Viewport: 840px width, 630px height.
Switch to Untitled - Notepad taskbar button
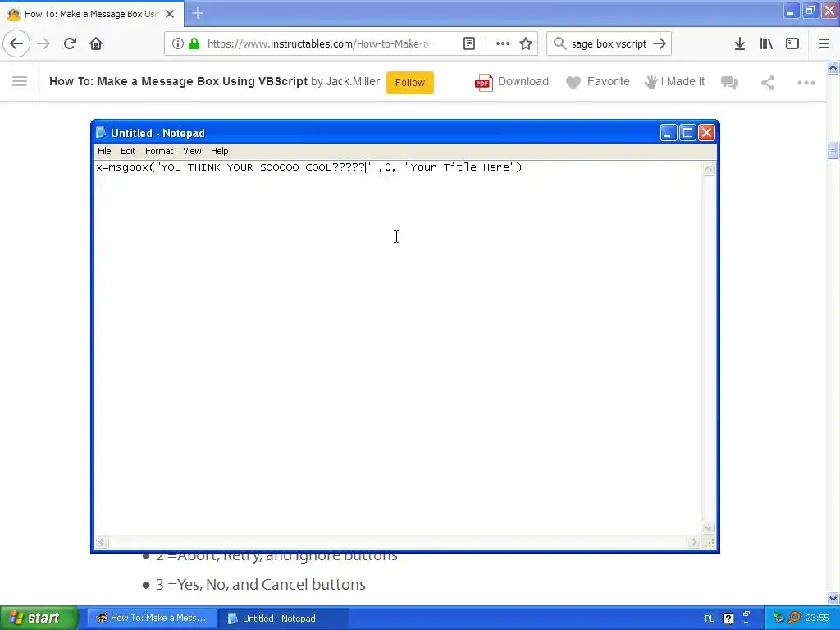(x=285, y=619)
